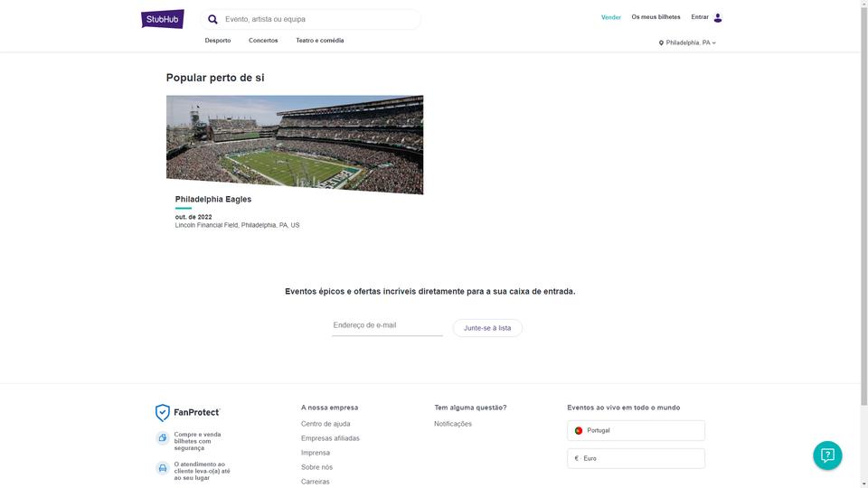Click the Centro de ajuda link
This screenshot has width=868, height=488.
click(325, 424)
